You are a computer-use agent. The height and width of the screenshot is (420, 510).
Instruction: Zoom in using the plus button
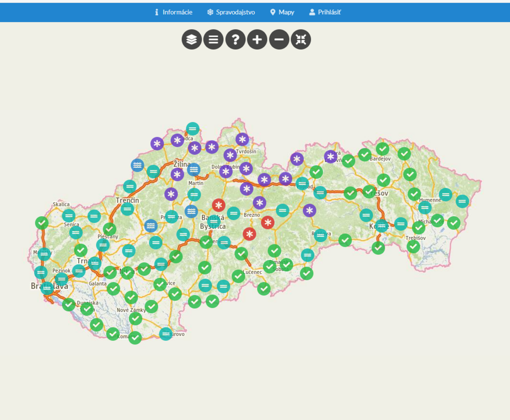click(257, 39)
